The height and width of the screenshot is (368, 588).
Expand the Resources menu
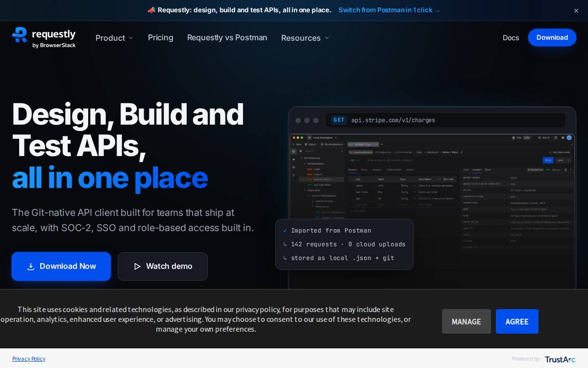tap(305, 38)
